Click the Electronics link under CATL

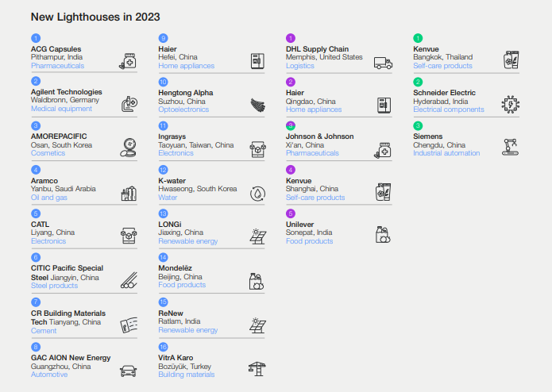48,241
